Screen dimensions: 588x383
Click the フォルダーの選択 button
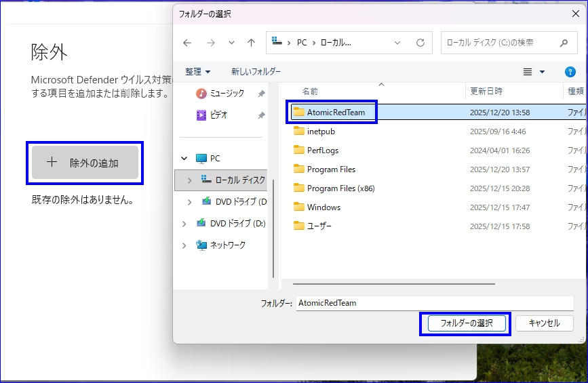tap(466, 323)
